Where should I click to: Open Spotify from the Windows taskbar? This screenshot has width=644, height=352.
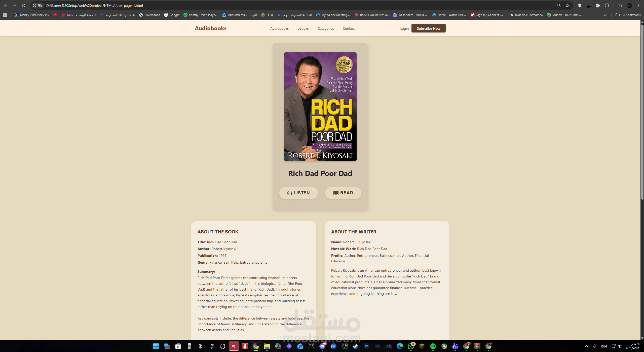433,346
